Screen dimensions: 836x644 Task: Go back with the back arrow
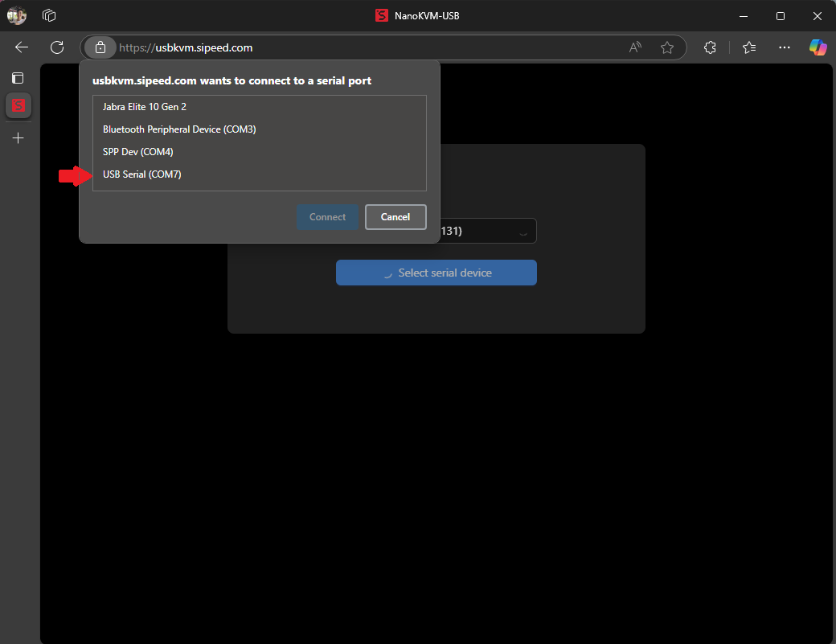(x=22, y=47)
